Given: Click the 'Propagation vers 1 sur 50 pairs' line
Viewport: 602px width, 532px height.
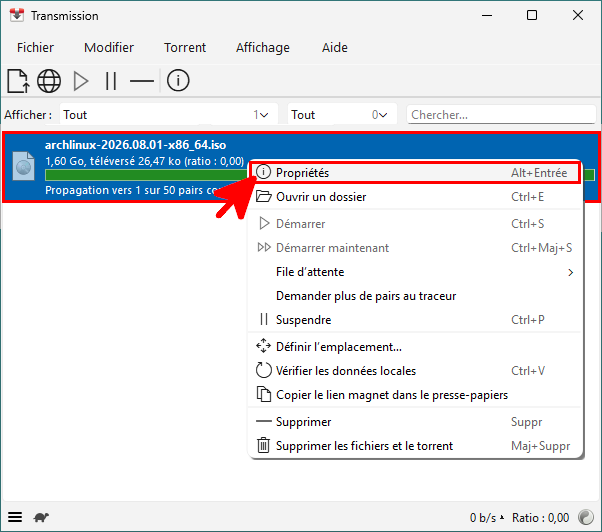Looking at the screenshot, I should [x=132, y=190].
